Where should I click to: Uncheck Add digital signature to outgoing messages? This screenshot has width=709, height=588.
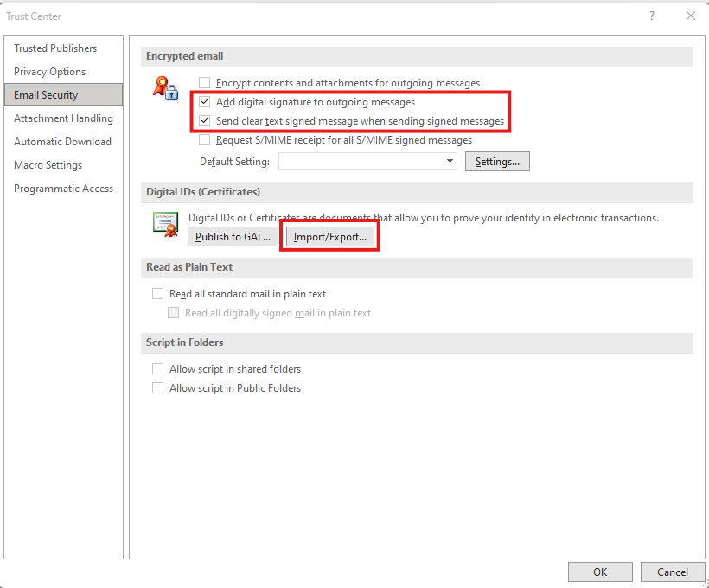point(205,102)
